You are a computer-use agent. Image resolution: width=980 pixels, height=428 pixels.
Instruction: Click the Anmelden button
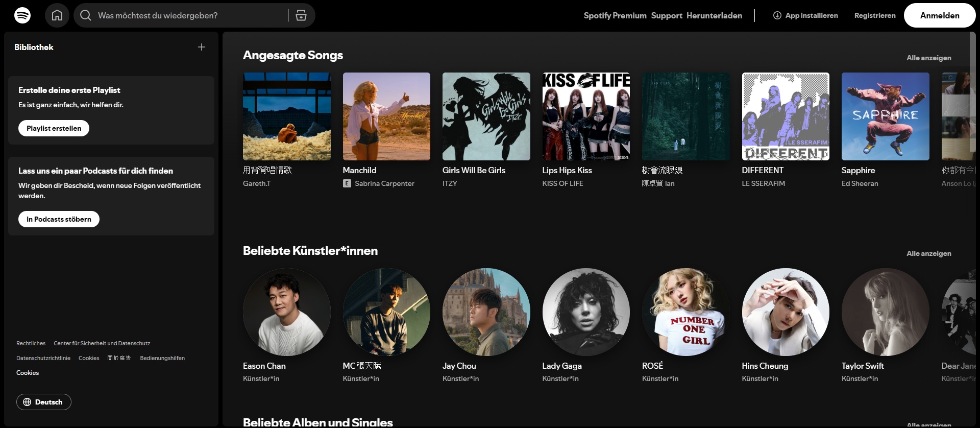click(940, 15)
